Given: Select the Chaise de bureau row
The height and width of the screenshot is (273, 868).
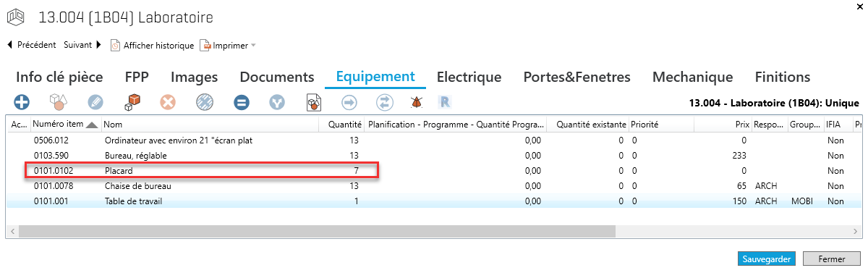Looking at the screenshot, I should 434,186.
